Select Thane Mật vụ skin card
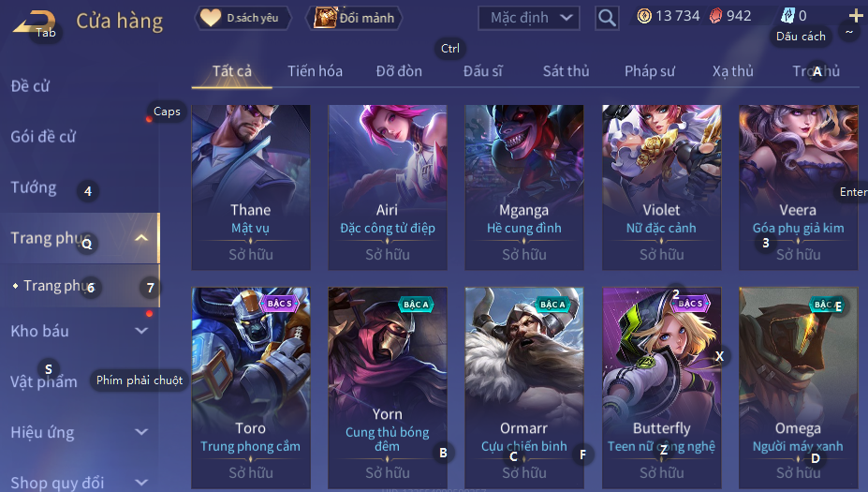 click(x=251, y=187)
